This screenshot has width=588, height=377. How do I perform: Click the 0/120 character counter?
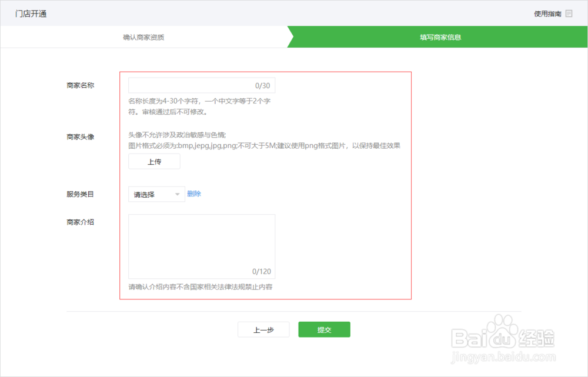click(x=262, y=271)
